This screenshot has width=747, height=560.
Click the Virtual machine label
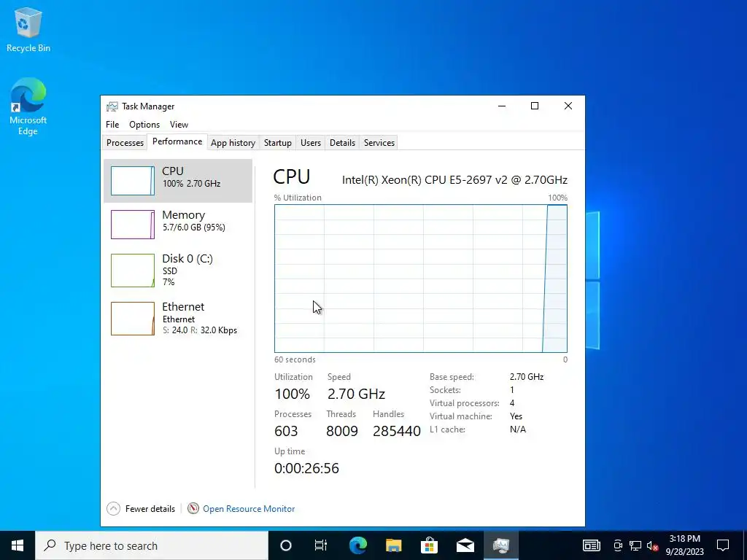tap(461, 416)
